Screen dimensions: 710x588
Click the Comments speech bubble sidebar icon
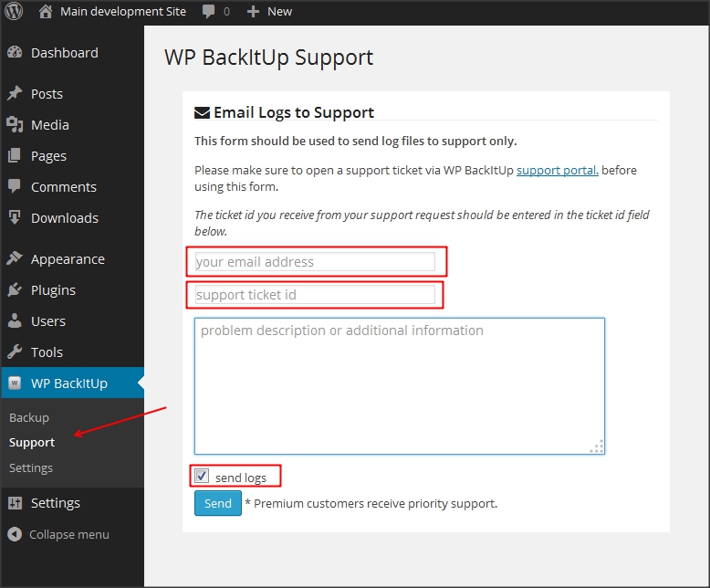15,186
